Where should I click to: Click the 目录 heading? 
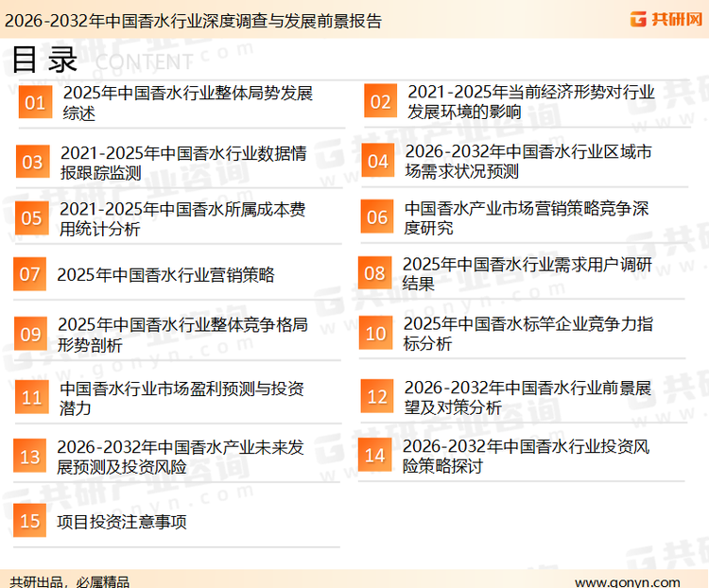44,60
